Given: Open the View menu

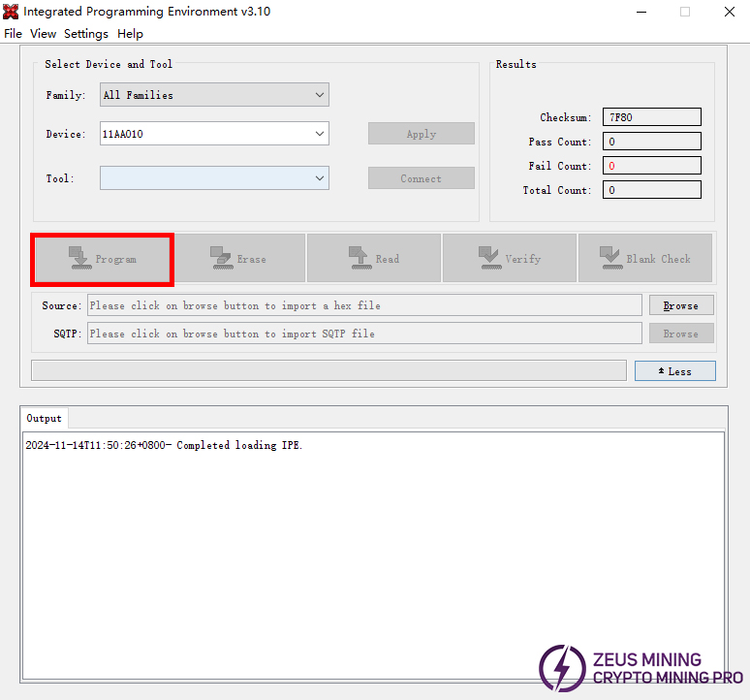Looking at the screenshot, I should click(43, 34).
